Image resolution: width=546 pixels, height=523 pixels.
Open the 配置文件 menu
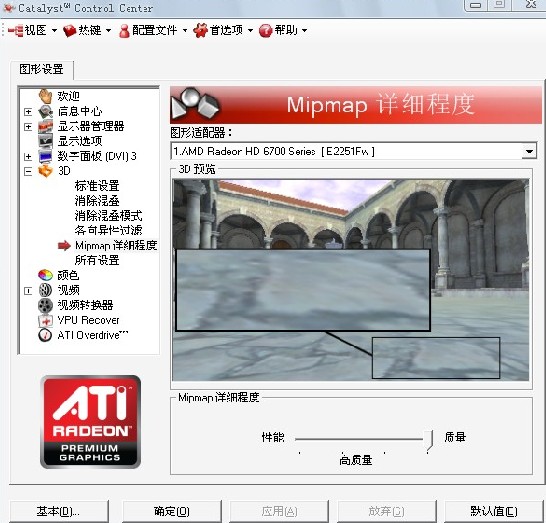pyautogui.click(x=153, y=30)
